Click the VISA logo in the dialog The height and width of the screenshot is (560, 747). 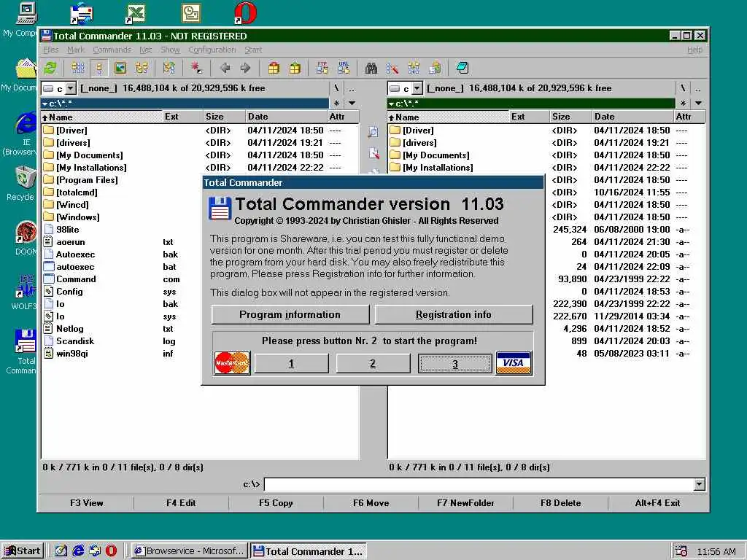click(x=514, y=363)
